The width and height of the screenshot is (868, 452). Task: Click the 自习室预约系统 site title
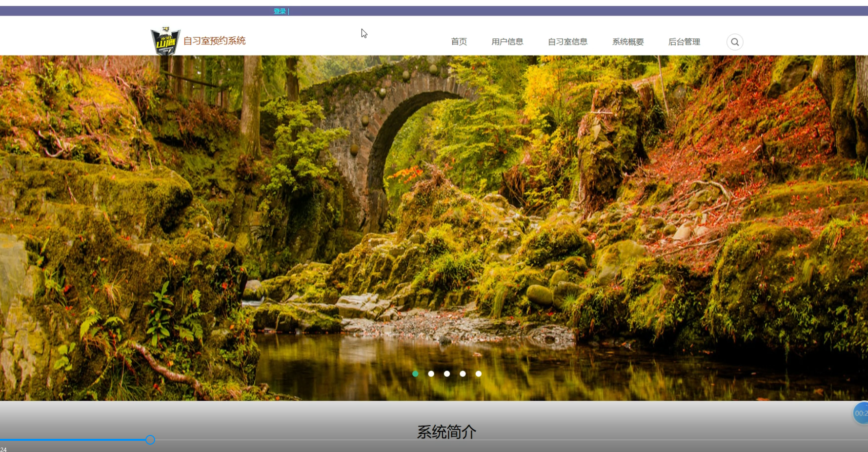point(214,41)
